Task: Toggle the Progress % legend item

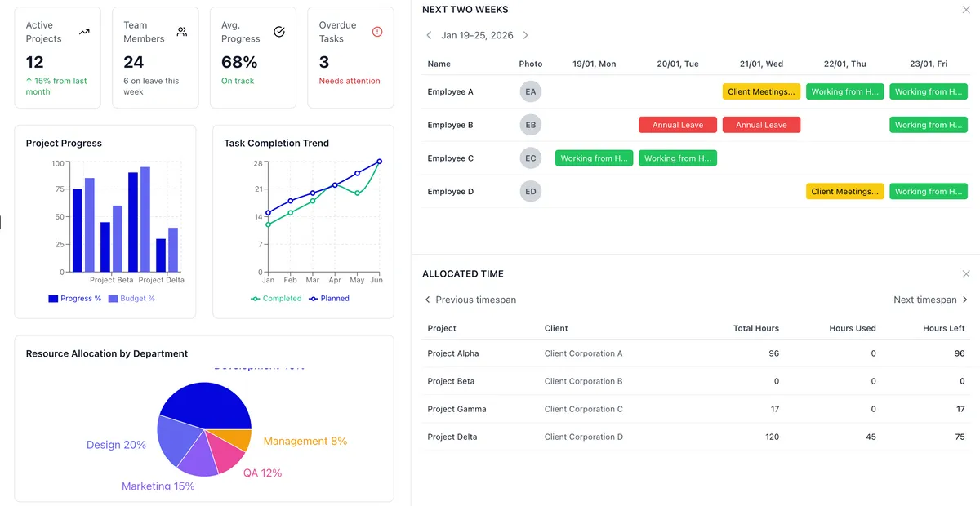Action: [75, 299]
